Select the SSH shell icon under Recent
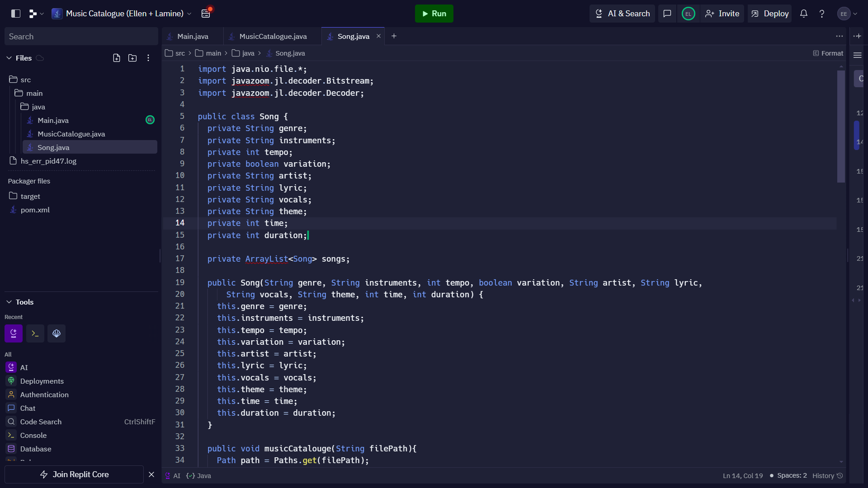This screenshot has height=488, width=868. coord(57,333)
